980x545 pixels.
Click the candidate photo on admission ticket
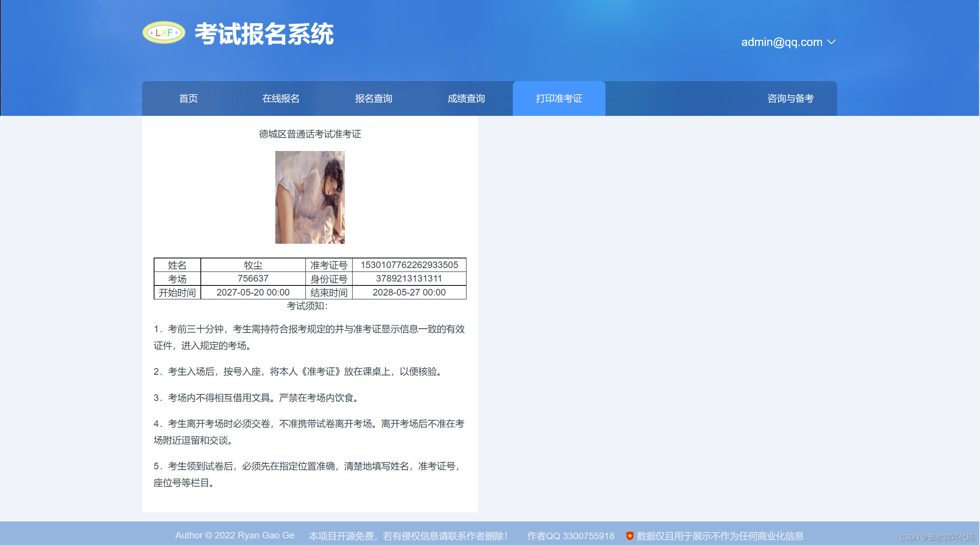pos(310,197)
